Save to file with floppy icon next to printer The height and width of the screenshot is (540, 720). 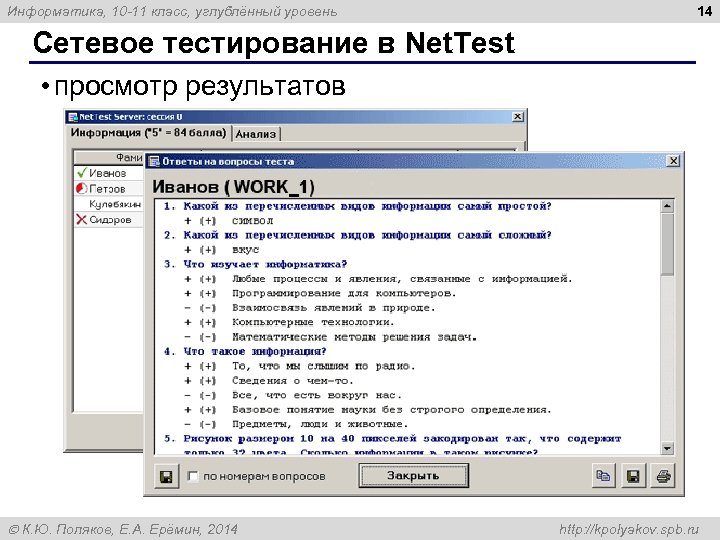tap(633, 476)
